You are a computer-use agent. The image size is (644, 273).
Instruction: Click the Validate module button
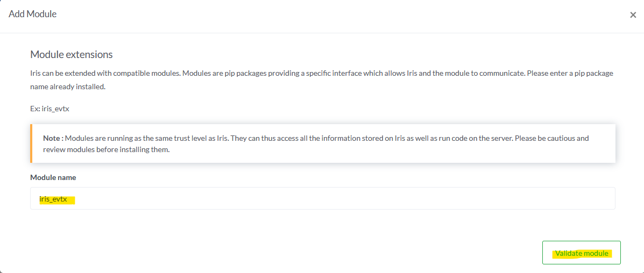(581, 253)
